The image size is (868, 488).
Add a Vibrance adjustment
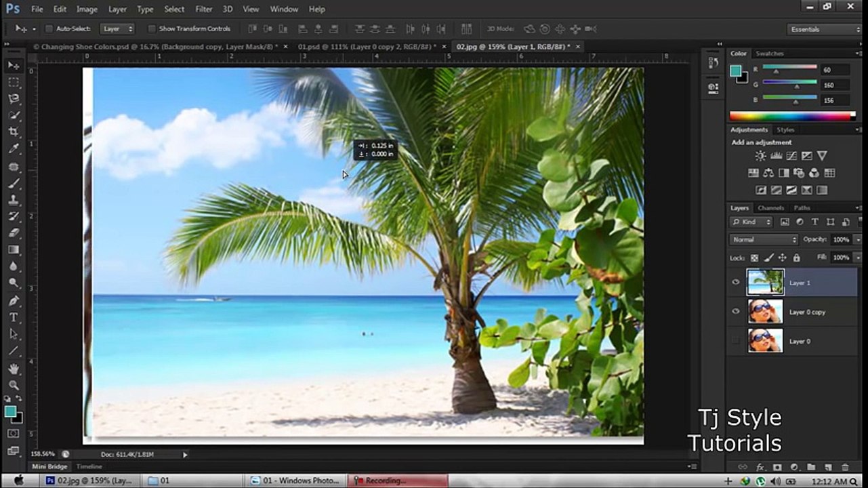click(x=822, y=156)
